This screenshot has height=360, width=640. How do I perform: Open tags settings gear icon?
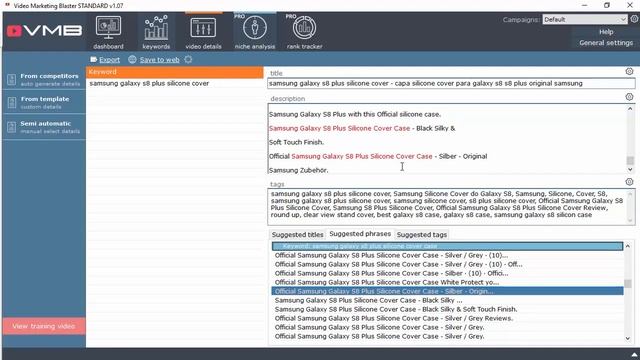tap(629, 182)
